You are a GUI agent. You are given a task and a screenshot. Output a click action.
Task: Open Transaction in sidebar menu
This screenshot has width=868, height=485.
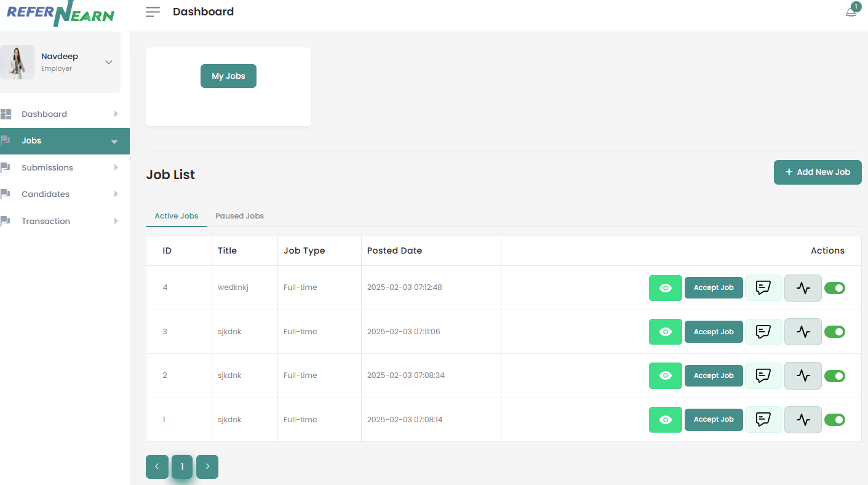65,221
